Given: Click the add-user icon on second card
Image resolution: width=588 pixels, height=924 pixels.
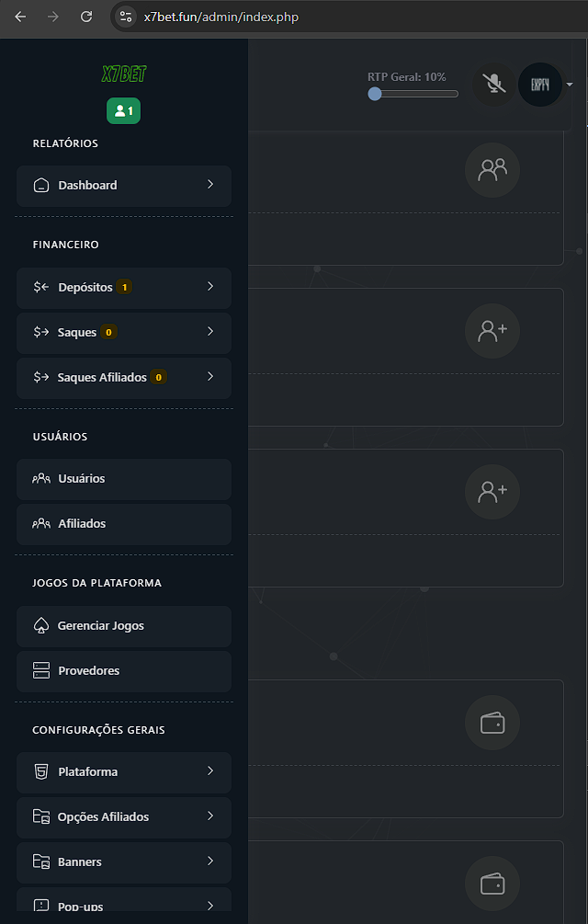Looking at the screenshot, I should point(492,331).
